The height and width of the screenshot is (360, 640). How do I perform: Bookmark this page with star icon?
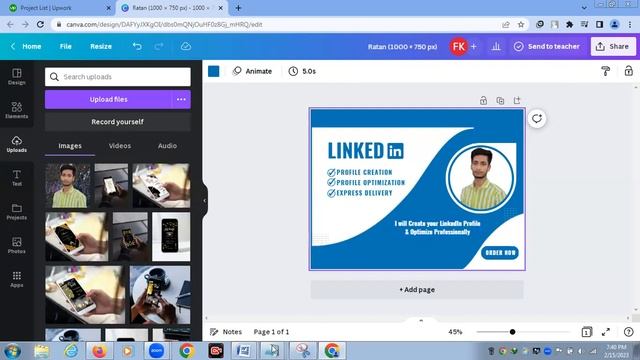coord(521,24)
